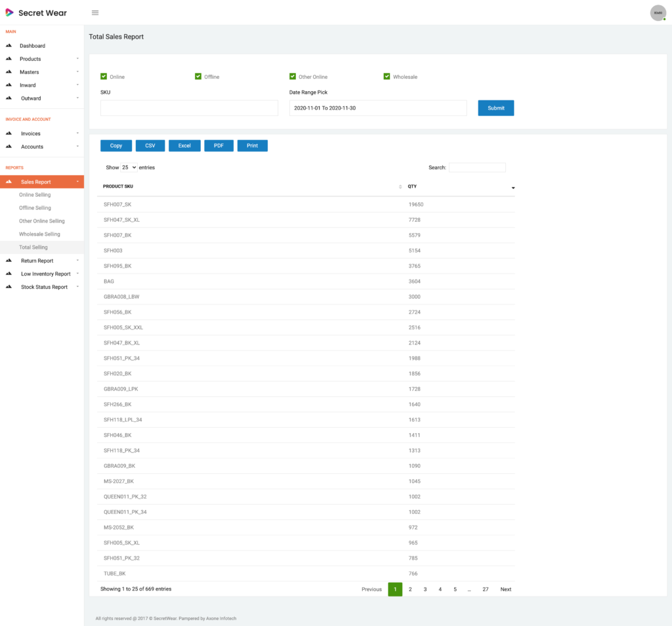This screenshot has height=626, width=672.
Task: Open Offline Selling report
Action: (35, 208)
